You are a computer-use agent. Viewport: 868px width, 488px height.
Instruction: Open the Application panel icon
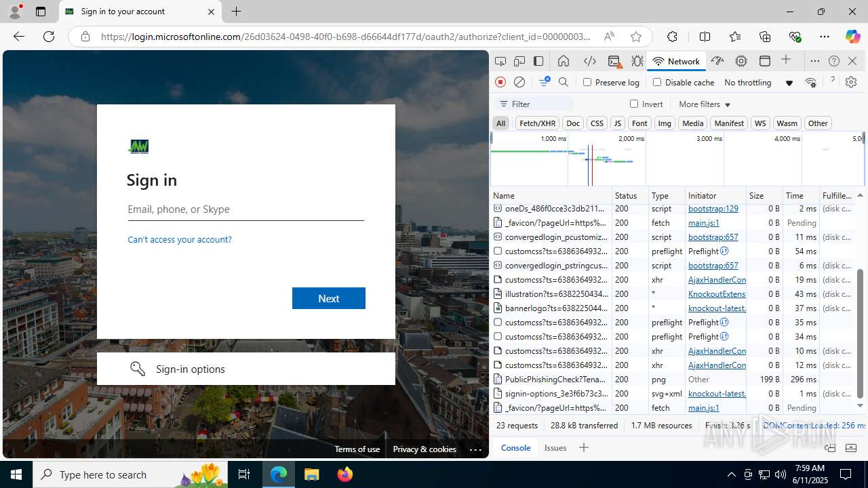[765, 61]
